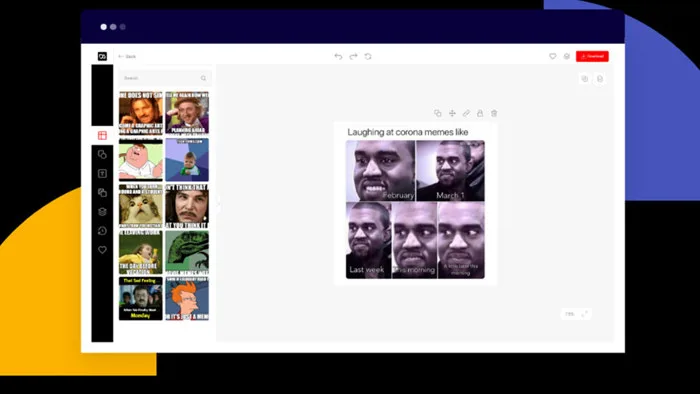Image resolution: width=700 pixels, height=394 pixels.
Task: Pick the Inigo Montoya template
Action: click(x=187, y=206)
